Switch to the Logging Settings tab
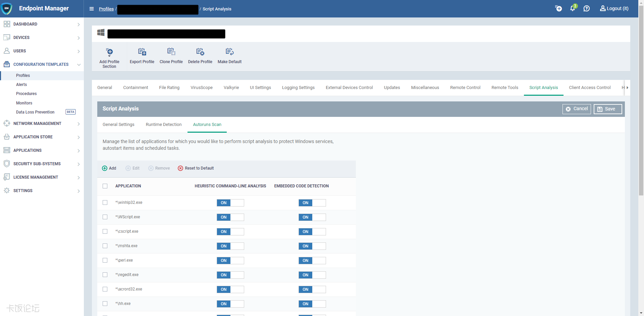Screen dimensions: 644x316 (298, 88)
